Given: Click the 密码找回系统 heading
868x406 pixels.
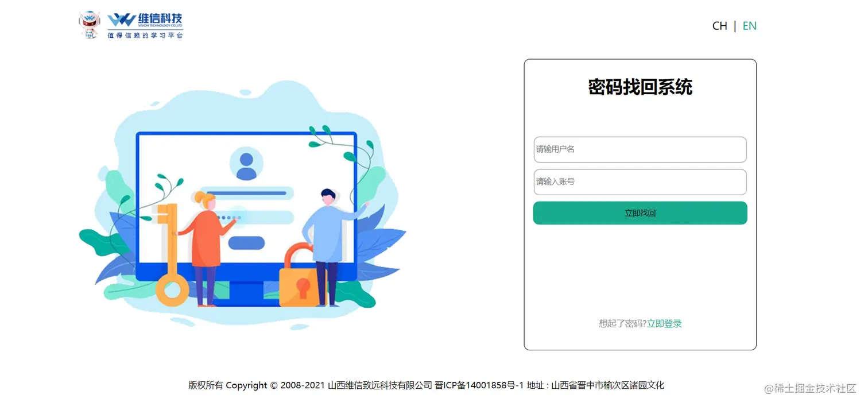Looking at the screenshot, I should tap(640, 87).
